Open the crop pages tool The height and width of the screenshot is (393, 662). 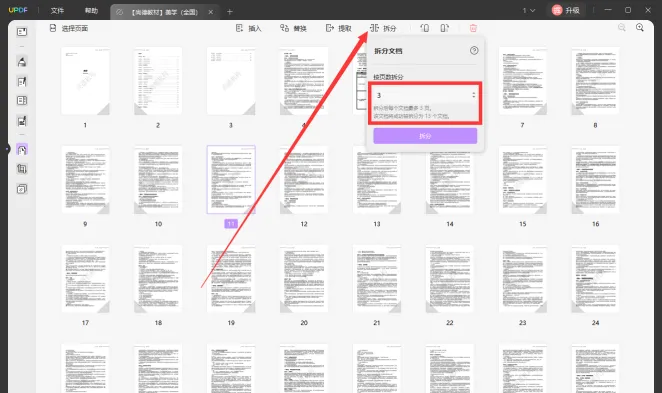(x=22, y=169)
